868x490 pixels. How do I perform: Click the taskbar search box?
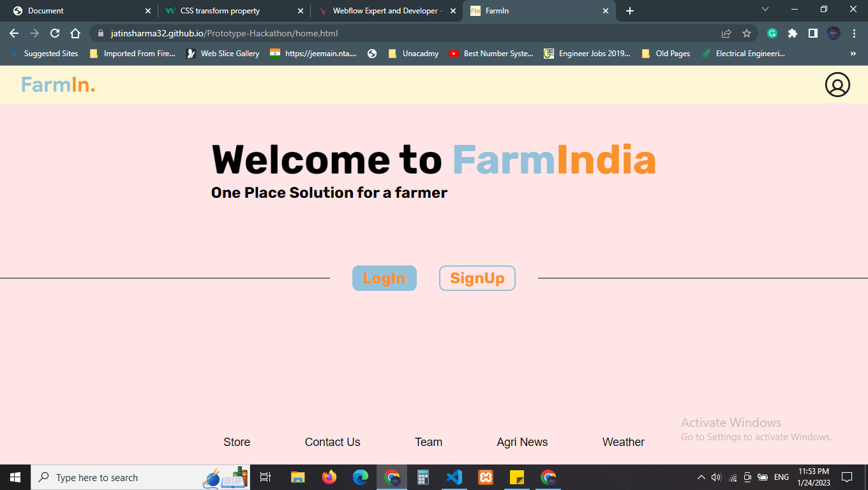pyautogui.click(x=140, y=477)
